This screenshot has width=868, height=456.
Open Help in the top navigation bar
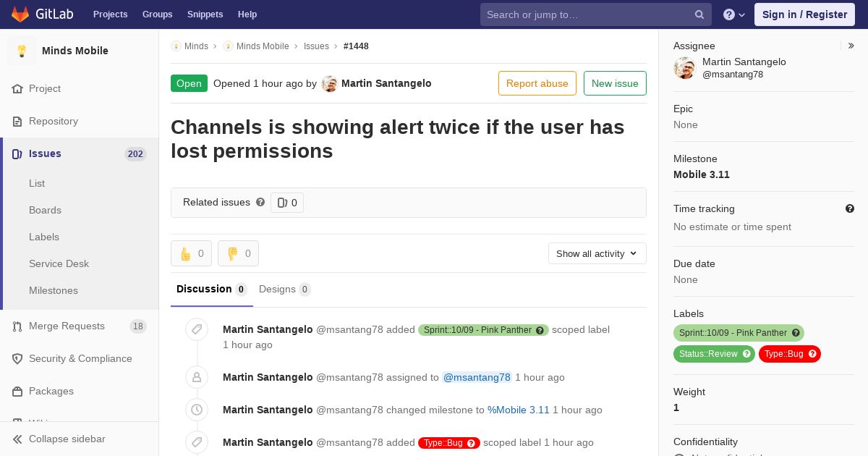(247, 14)
